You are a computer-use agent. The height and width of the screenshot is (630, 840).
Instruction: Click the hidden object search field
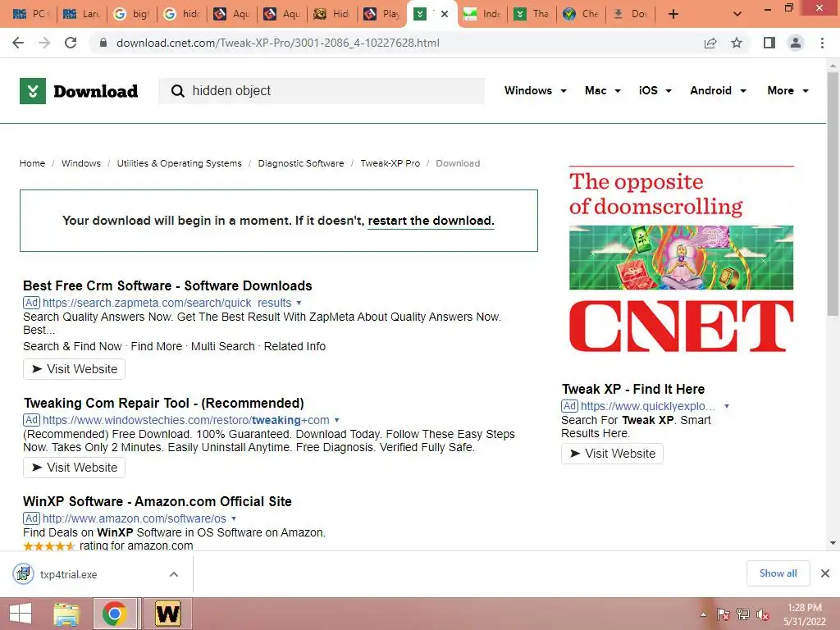coord(322,91)
